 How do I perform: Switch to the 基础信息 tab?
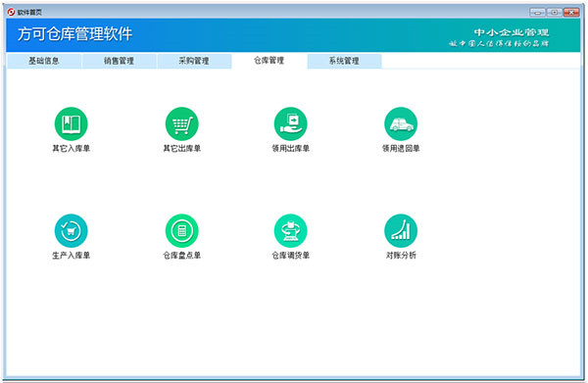[x=44, y=61]
